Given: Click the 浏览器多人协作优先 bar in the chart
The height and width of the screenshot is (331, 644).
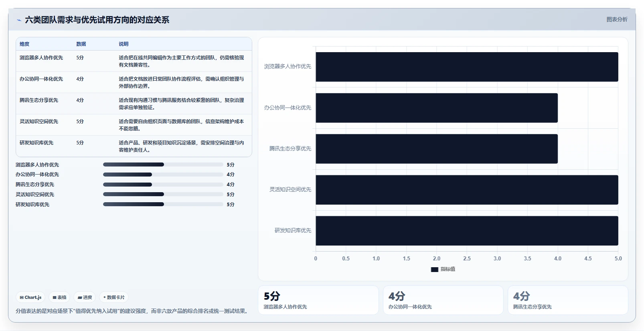Looking at the screenshot, I should click(x=467, y=67).
